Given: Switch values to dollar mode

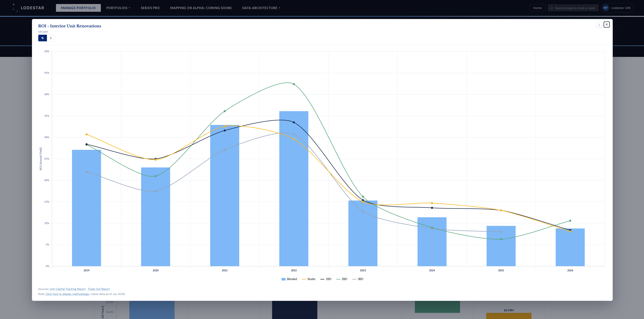Looking at the screenshot, I should pos(51,38).
